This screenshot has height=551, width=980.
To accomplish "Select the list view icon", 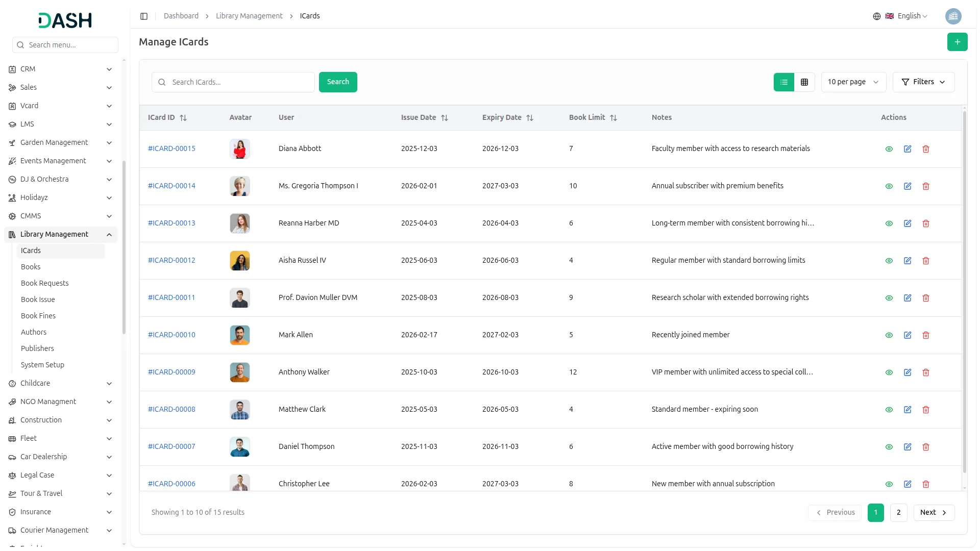I will (x=784, y=82).
